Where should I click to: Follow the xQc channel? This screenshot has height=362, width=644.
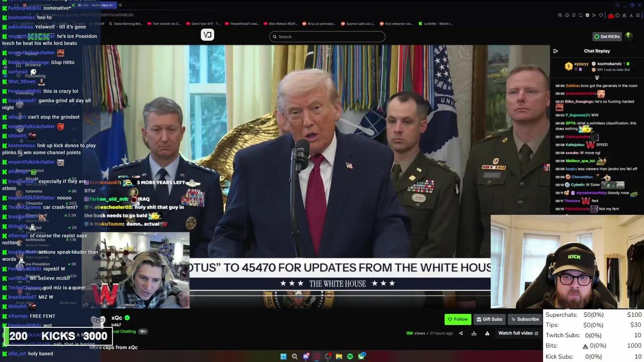click(x=458, y=319)
